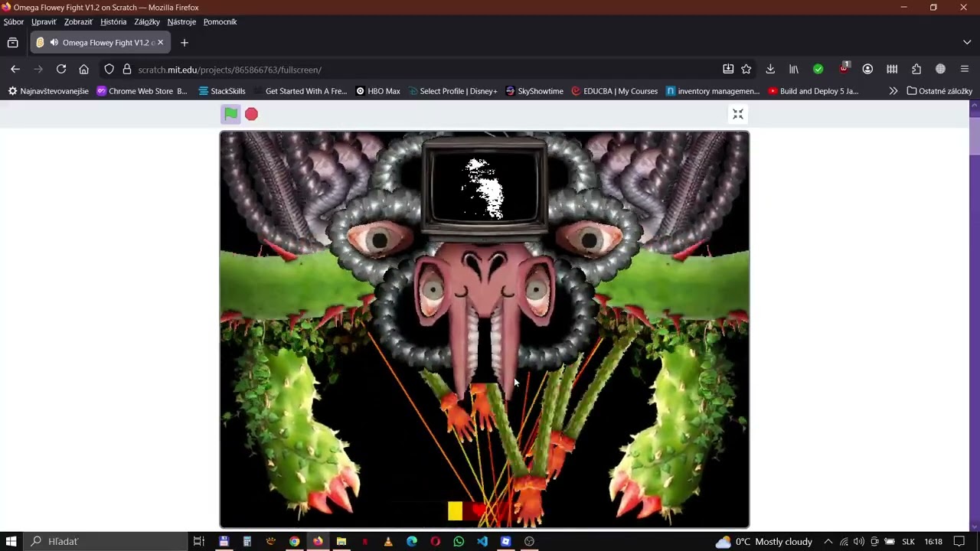Reload the current page
The image size is (980, 551).
61,69
